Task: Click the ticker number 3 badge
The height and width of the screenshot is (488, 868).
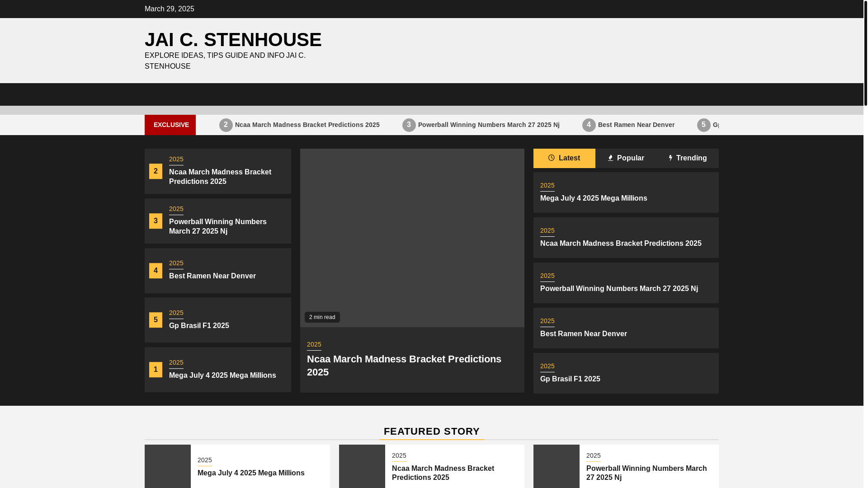Action: (409, 125)
